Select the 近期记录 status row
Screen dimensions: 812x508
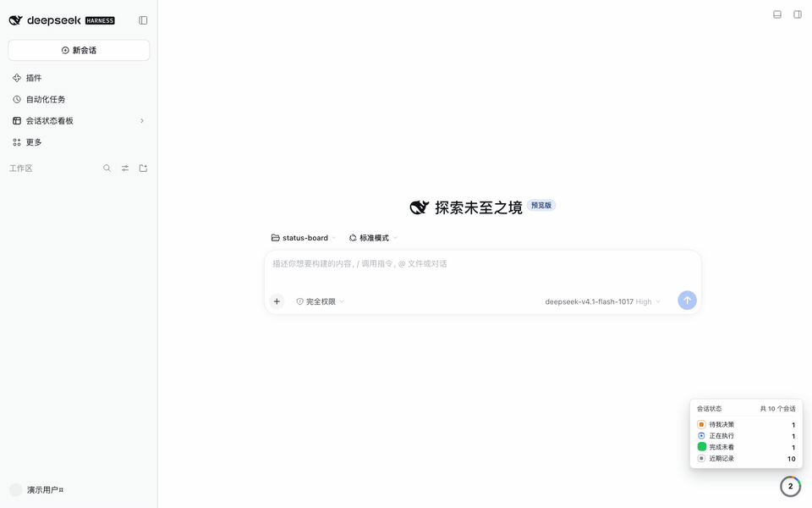tap(746, 458)
